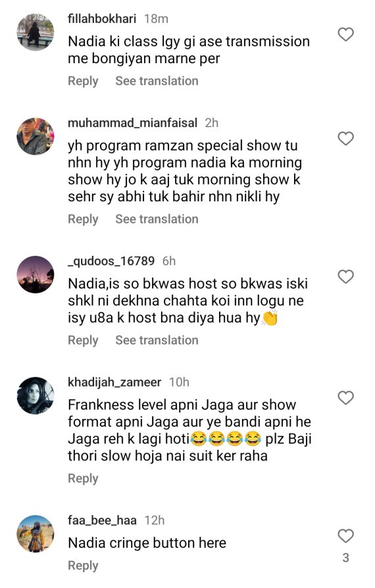This screenshot has width=375, height=588.
Task: Like fillahbokhari's comment with the heart
Action: click(x=346, y=34)
